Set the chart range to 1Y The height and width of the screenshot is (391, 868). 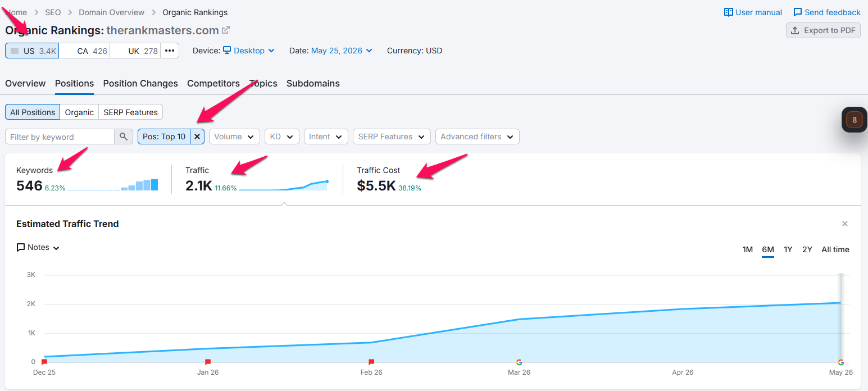pyautogui.click(x=788, y=249)
